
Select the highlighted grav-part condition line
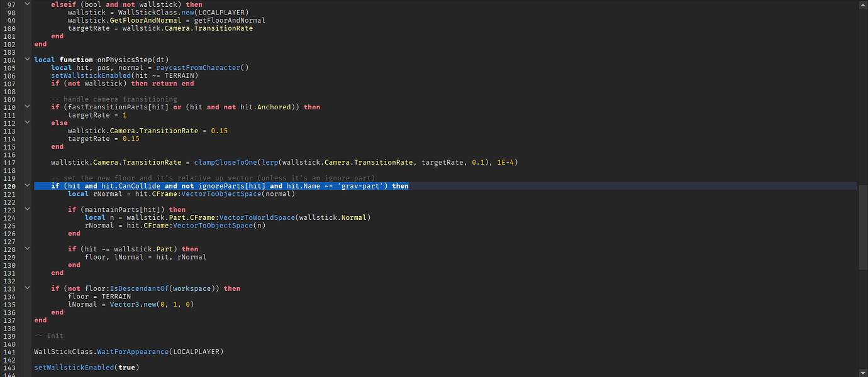click(x=231, y=185)
